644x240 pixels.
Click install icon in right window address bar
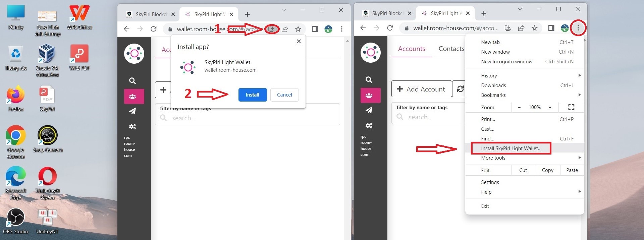click(x=508, y=28)
